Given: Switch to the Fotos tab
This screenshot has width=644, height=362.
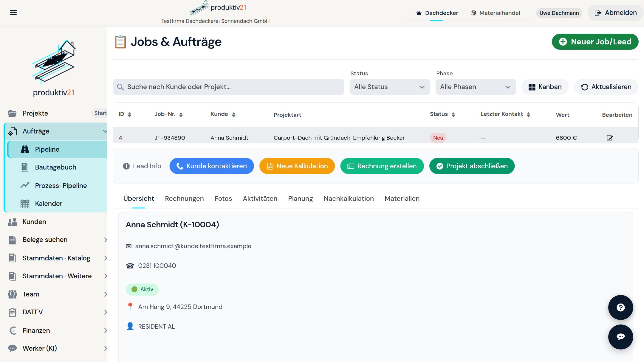Looking at the screenshot, I should tap(223, 199).
